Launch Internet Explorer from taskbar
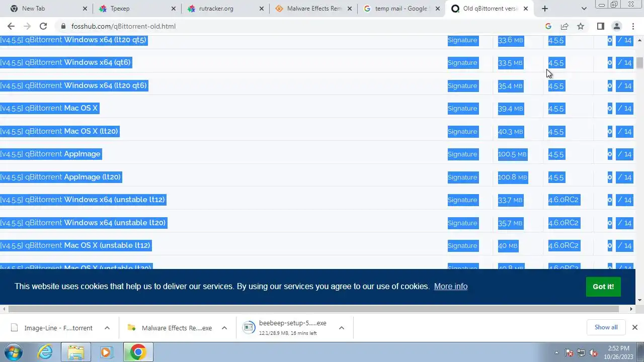 [x=45, y=352]
